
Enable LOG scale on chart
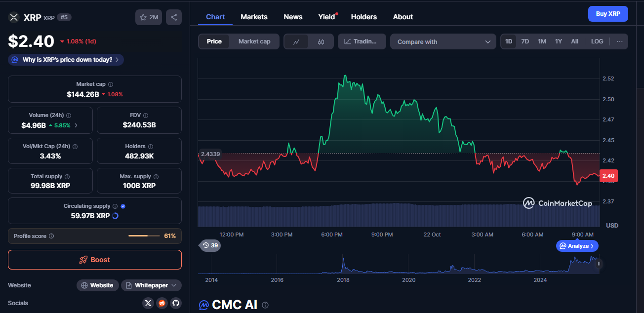597,41
